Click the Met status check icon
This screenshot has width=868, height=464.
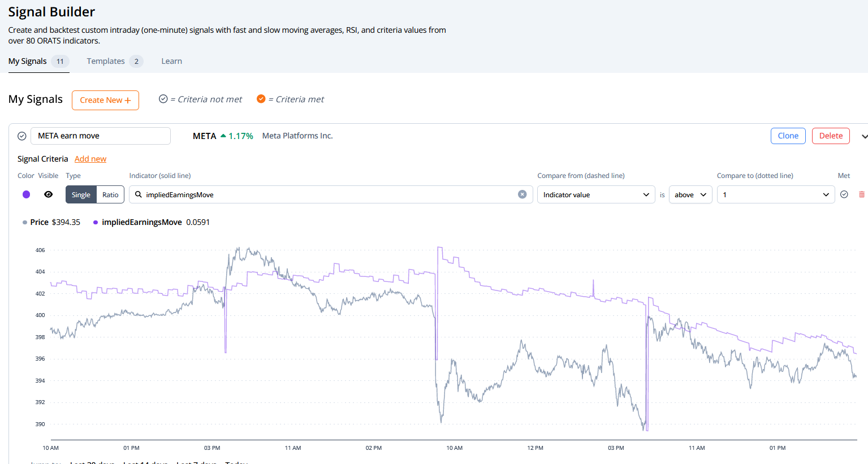[844, 194]
